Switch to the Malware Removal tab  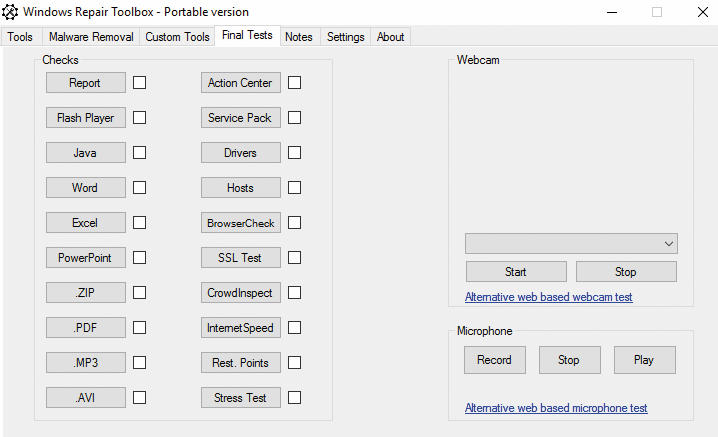(91, 37)
